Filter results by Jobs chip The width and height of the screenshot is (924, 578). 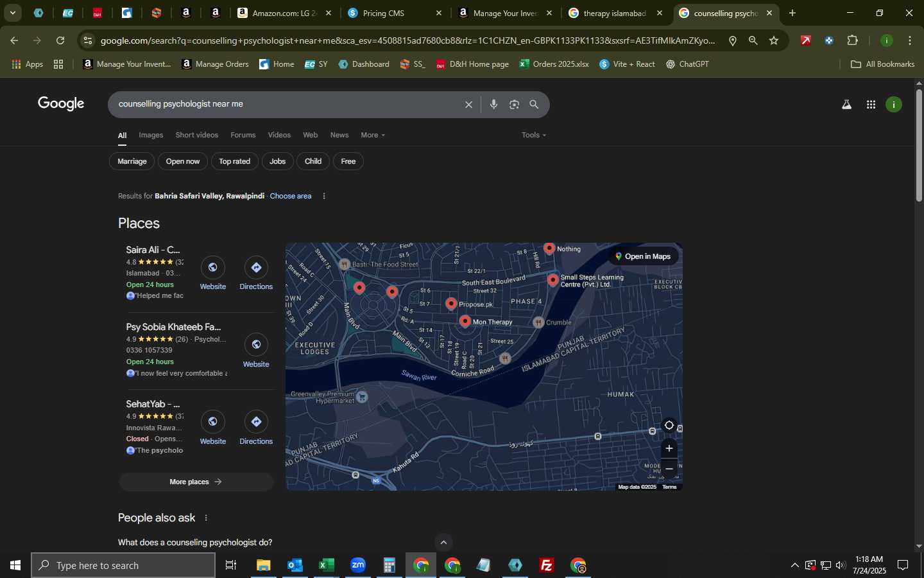(278, 161)
